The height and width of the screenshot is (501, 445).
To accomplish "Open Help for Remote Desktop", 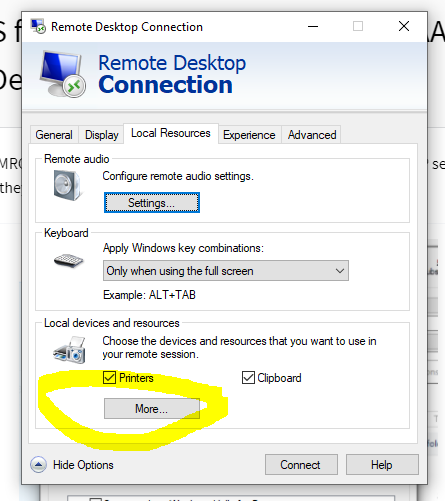I will click(x=382, y=464).
